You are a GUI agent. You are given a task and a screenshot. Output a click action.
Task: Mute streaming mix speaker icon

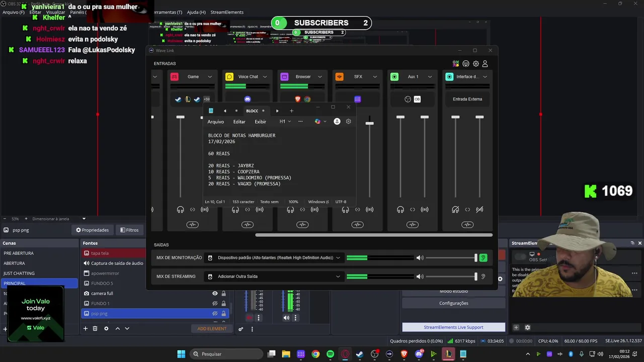(x=420, y=277)
